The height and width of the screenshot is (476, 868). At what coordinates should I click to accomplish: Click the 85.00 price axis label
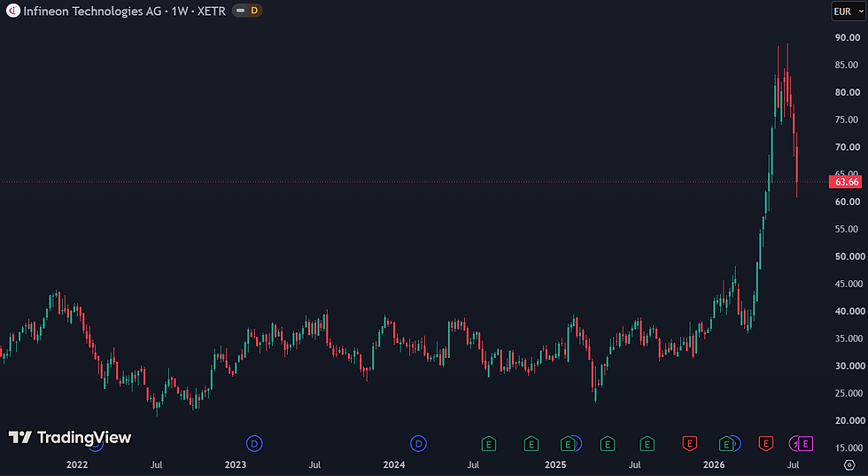[x=848, y=65]
